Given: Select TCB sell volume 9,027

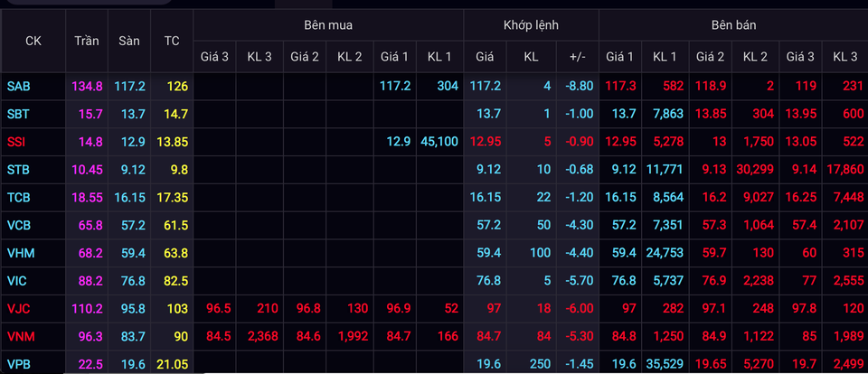Looking at the screenshot, I should click(759, 198).
